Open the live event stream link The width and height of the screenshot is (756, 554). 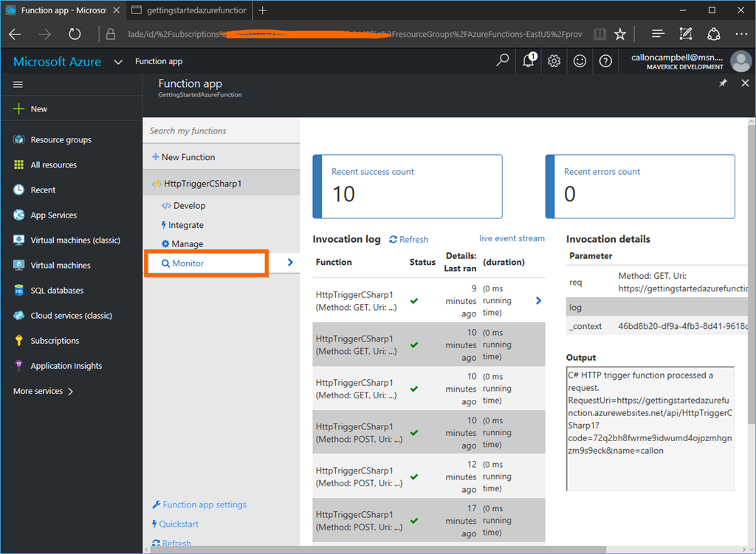coord(512,238)
